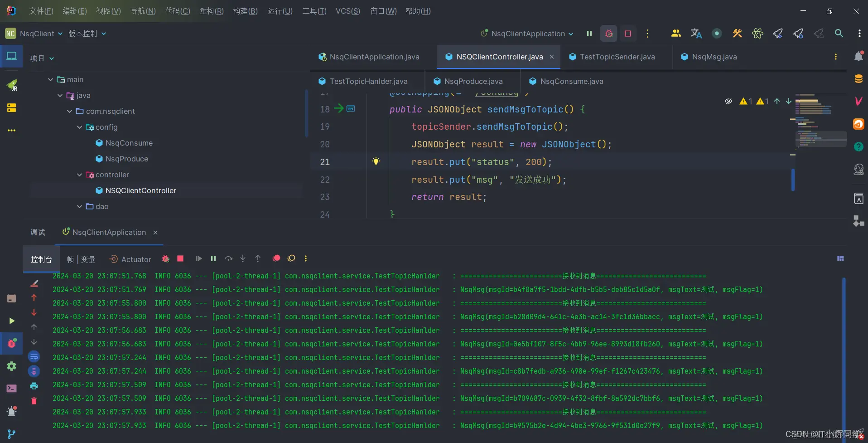Click Step Over in debug toolbar
Viewport: 868px width, 443px height.
coord(228,258)
